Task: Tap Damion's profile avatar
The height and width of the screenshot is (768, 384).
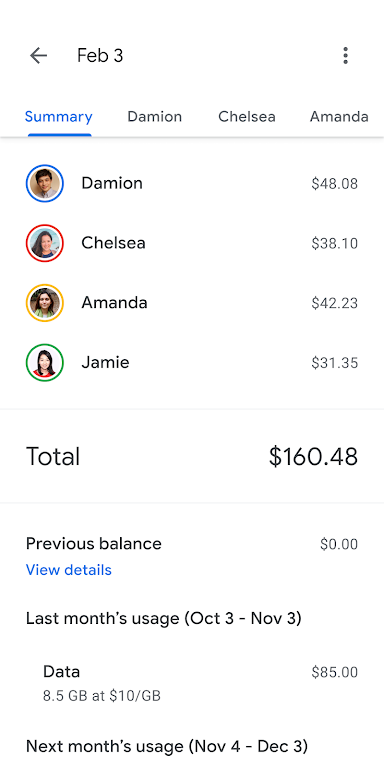Action: click(x=45, y=183)
